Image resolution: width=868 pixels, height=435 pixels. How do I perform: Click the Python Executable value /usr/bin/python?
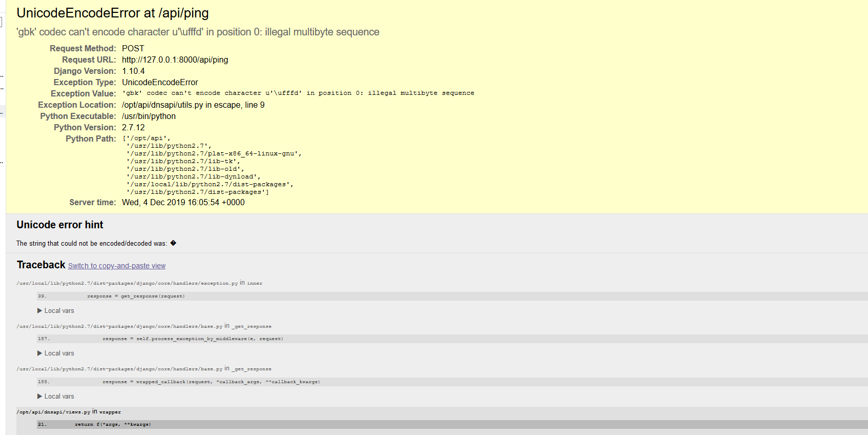(x=149, y=116)
